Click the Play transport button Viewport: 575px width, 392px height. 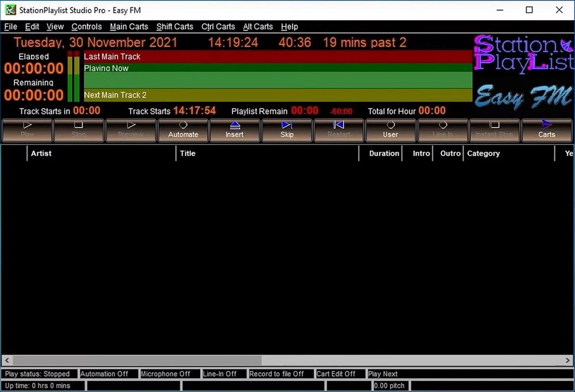click(27, 130)
